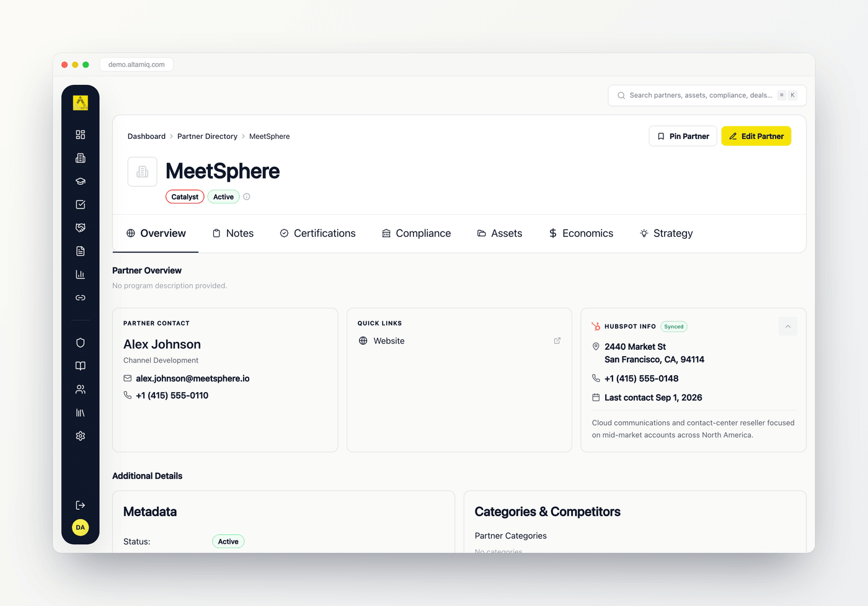
Task: Click HubSpot phone +1 (415) 555-0148
Action: coord(642,378)
